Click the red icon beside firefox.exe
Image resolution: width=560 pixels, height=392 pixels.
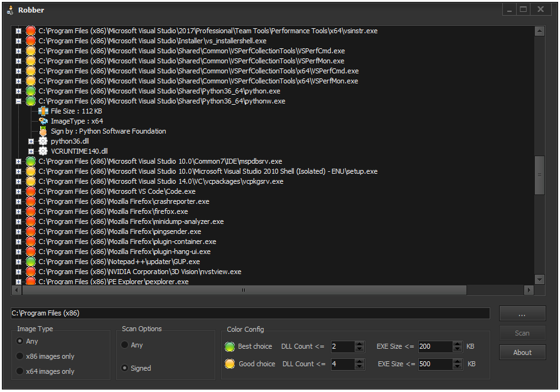31,211
